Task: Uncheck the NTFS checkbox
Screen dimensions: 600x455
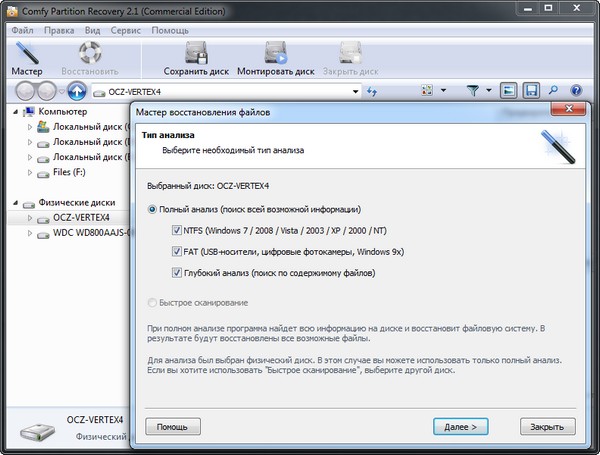Action: pos(176,230)
